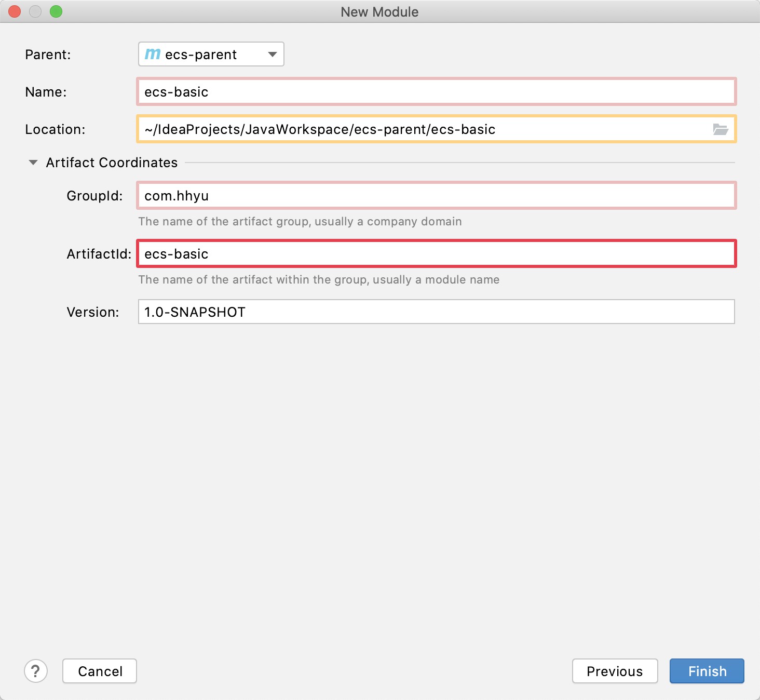Collapse the Artifact Coordinates section
The width and height of the screenshot is (760, 700).
pyautogui.click(x=33, y=163)
